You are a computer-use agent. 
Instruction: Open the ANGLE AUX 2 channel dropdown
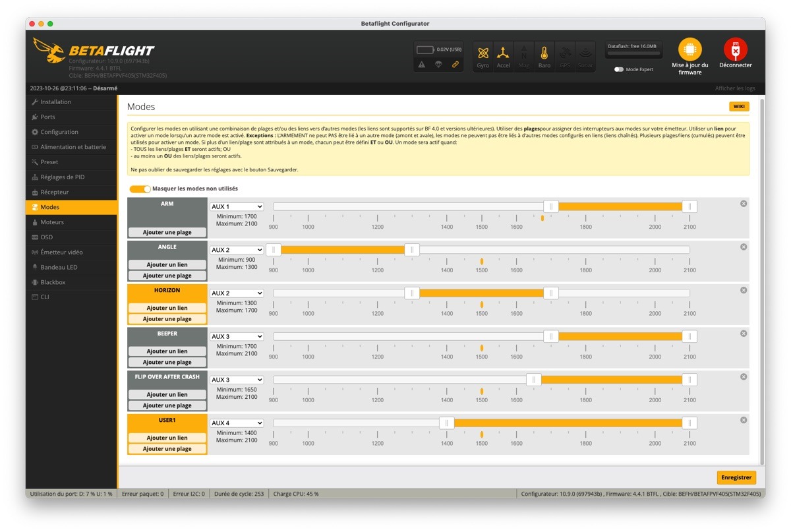click(x=237, y=250)
